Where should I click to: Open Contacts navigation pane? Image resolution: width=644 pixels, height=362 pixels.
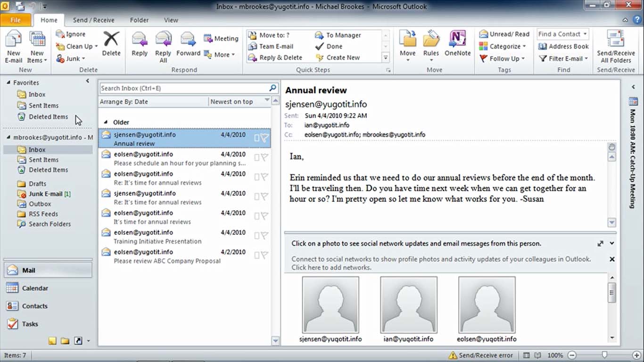click(48, 306)
